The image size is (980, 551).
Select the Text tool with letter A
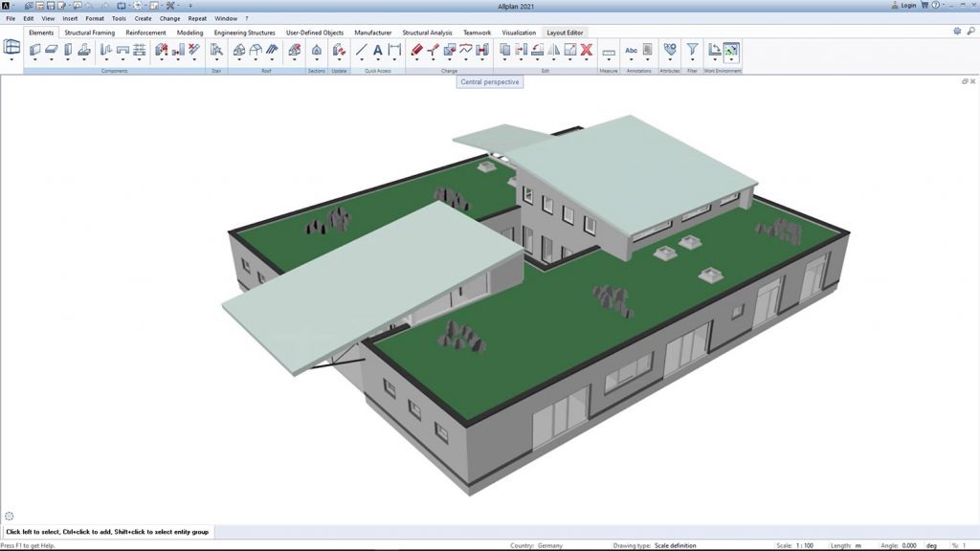[377, 50]
